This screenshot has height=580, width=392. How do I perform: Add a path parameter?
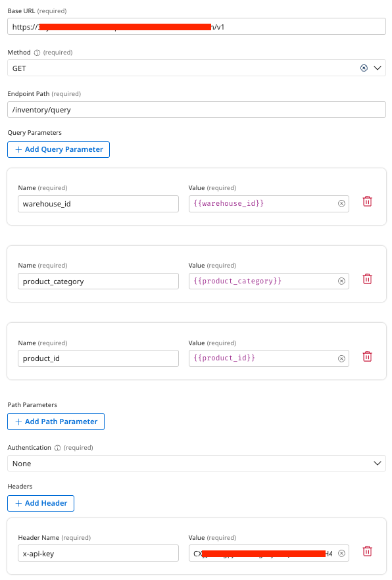coord(55,422)
